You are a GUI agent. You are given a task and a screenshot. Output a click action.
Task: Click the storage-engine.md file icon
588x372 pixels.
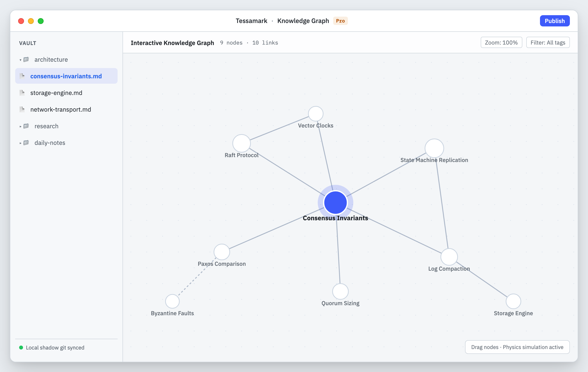pos(22,93)
